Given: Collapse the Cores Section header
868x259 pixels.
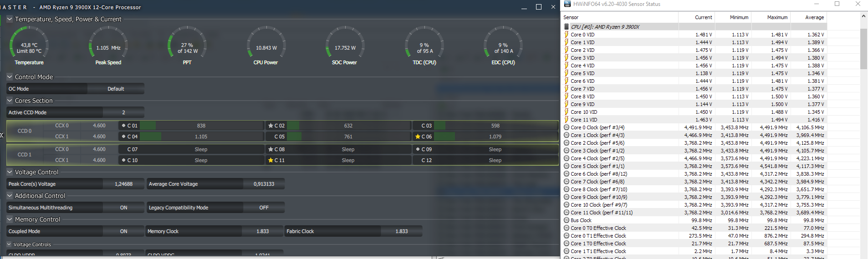Looking at the screenshot, I should (10, 101).
